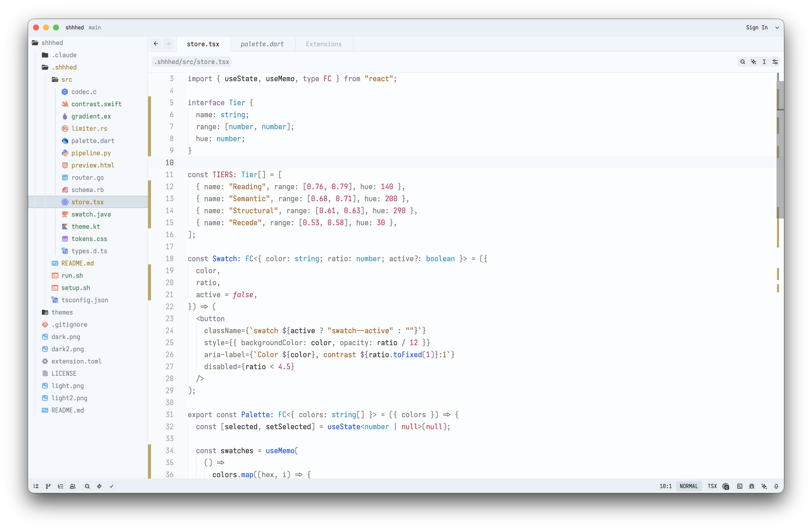Click the shhhed project name in title bar

(75, 28)
